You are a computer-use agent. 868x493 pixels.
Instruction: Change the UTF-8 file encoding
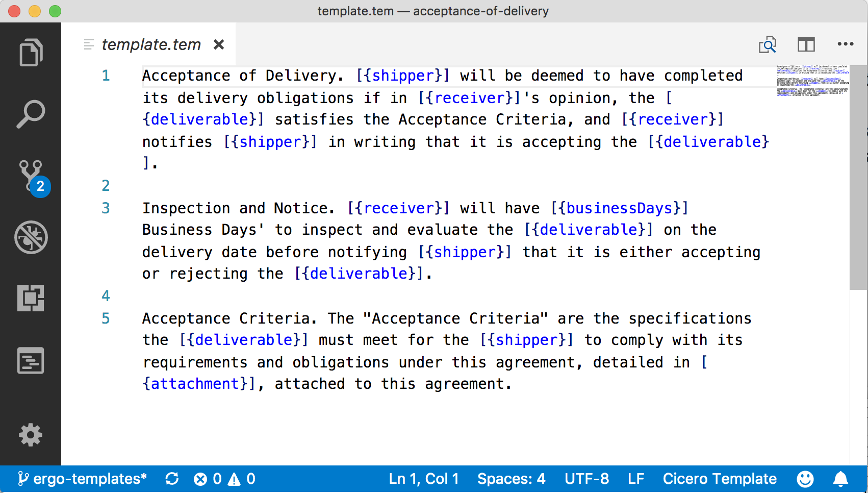tap(586, 479)
